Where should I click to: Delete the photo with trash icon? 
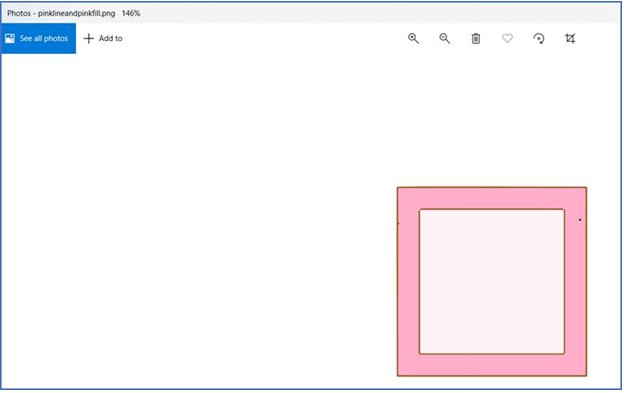(x=476, y=39)
